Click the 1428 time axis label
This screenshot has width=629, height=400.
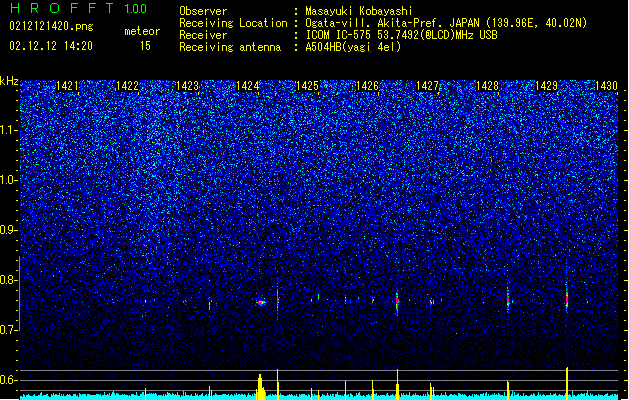click(x=487, y=86)
